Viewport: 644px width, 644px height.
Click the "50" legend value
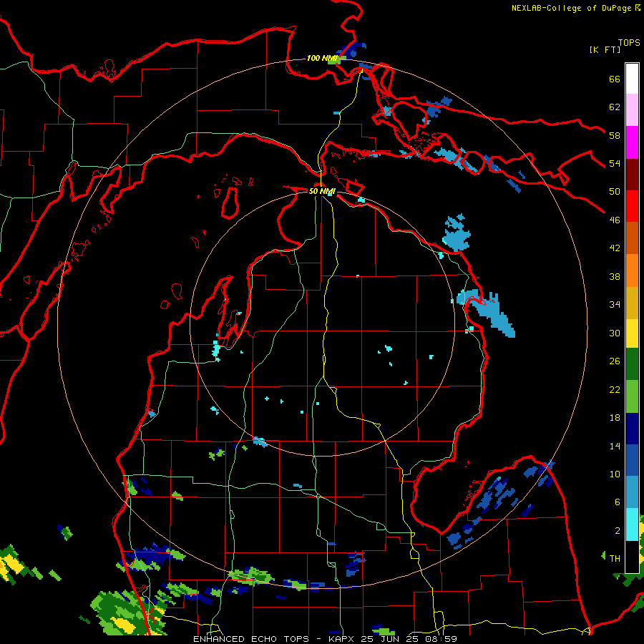(x=615, y=192)
